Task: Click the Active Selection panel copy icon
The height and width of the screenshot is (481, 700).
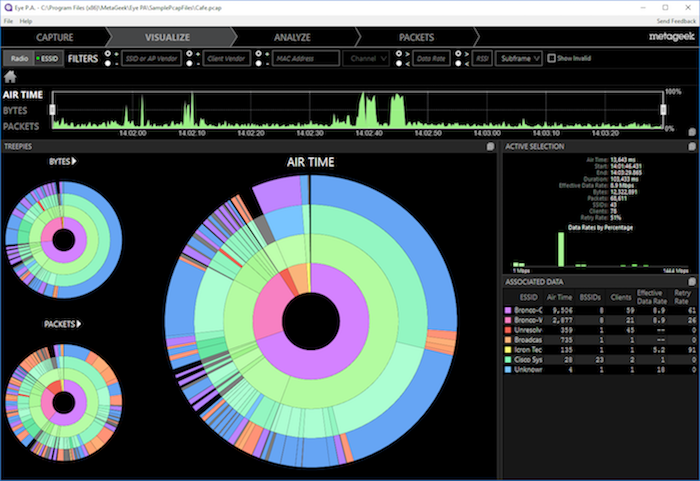Action: (x=692, y=146)
